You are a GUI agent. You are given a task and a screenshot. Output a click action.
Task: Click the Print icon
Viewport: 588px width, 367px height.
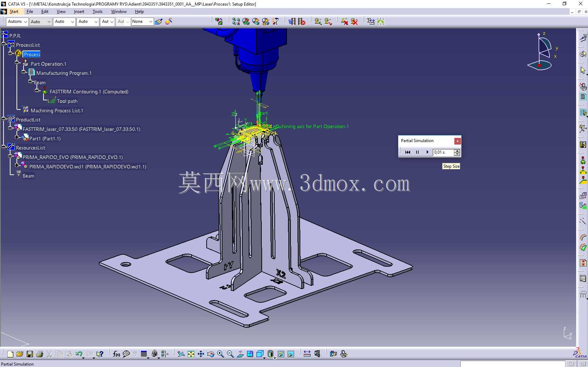tap(40, 354)
